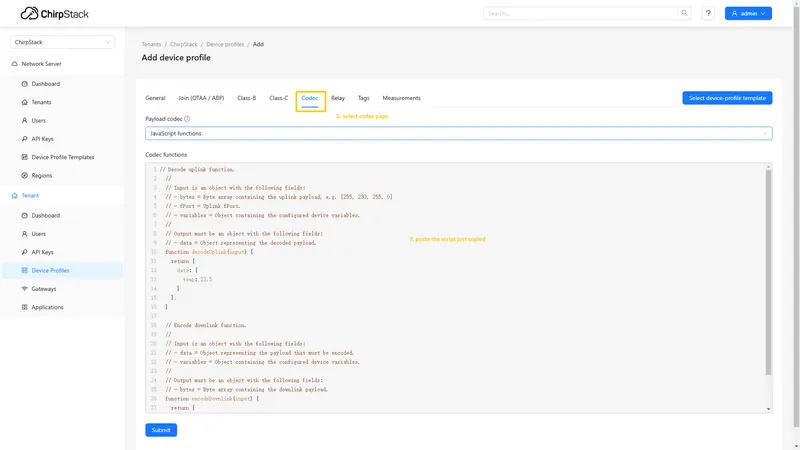The image size is (800, 450).
Task: Click Payload codec info icon
Action: point(187,119)
